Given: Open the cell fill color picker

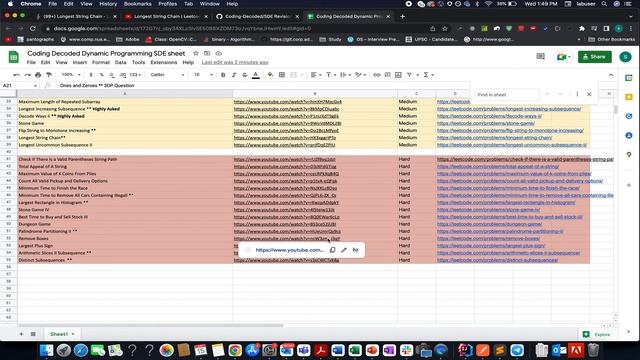Looking at the screenshot, I should 270,75.
